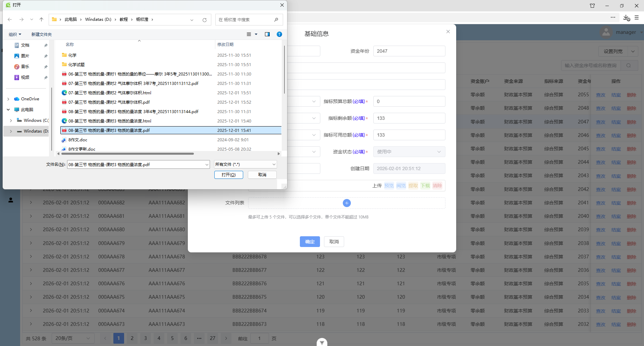The width and height of the screenshot is (644, 346).
Task: Click 教程 in breadcrumb path
Action: pyautogui.click(x=124, y=19)
